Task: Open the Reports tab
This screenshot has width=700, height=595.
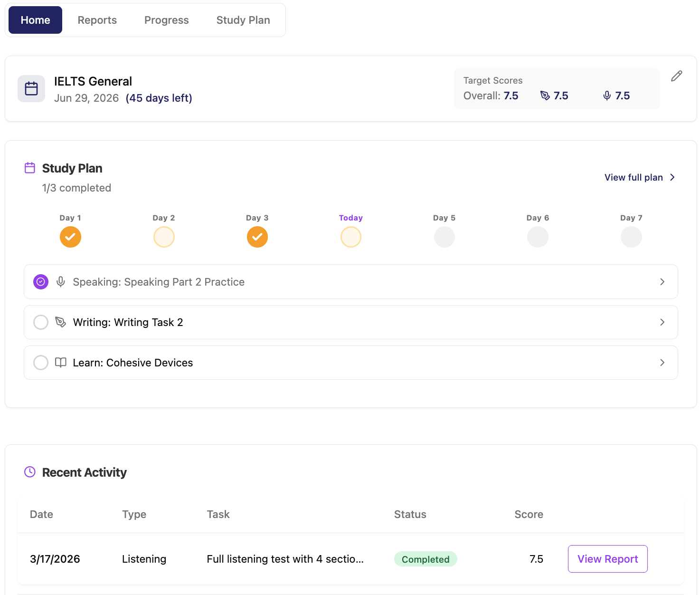Action: click(97, 20)
